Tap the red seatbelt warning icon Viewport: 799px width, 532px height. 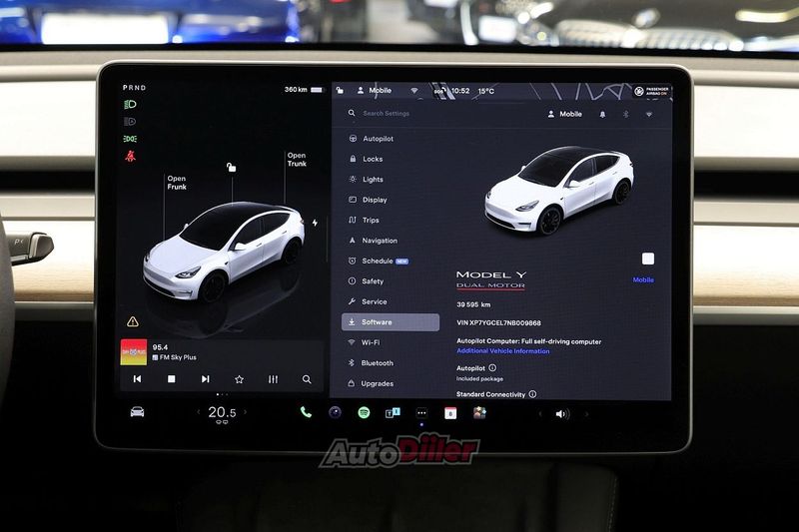pyautogui.click(x=131, y=156)
